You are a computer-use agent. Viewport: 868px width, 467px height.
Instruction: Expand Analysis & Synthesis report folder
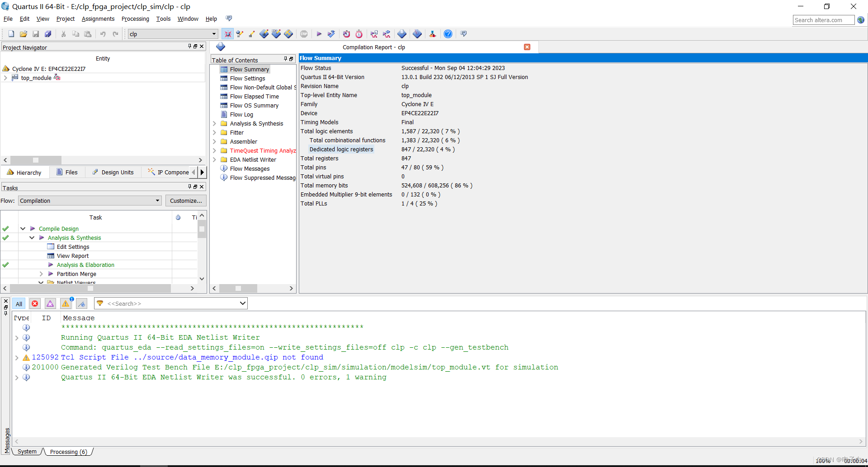(214, 123)
